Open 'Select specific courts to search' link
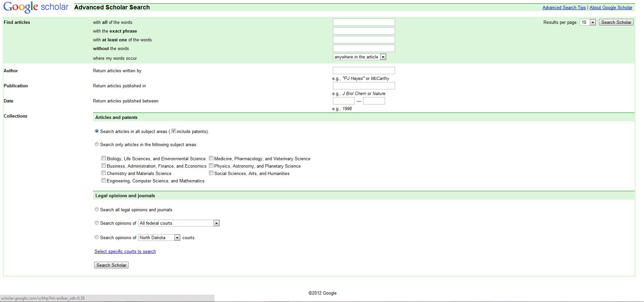This screenshot has height=302, width=644. pyautogui.click(x=125, y=251)
